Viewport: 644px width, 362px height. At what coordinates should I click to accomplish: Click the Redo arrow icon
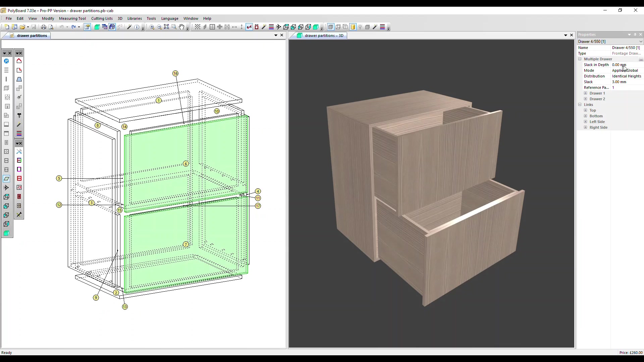(x=73, y=27)
